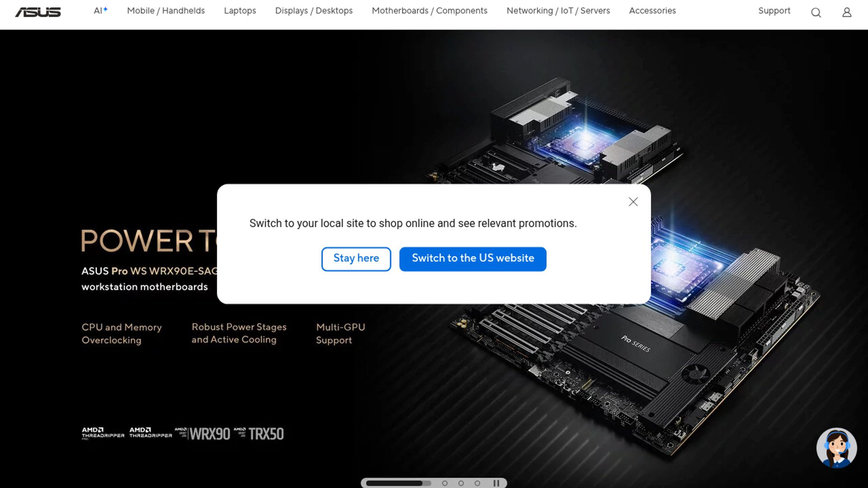The width and height of the screenshot is (868, 488).
Task: Click the ASUS logo
Action: coord(38,12)
